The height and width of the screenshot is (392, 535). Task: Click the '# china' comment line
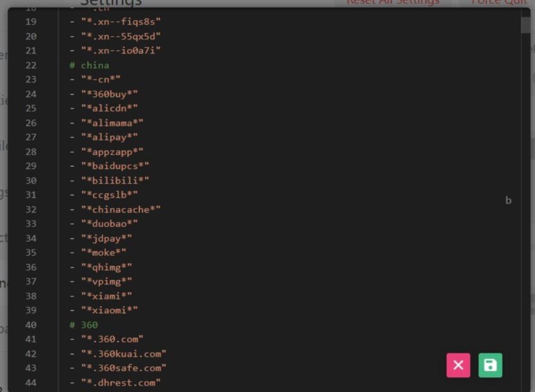coord(89,65)
